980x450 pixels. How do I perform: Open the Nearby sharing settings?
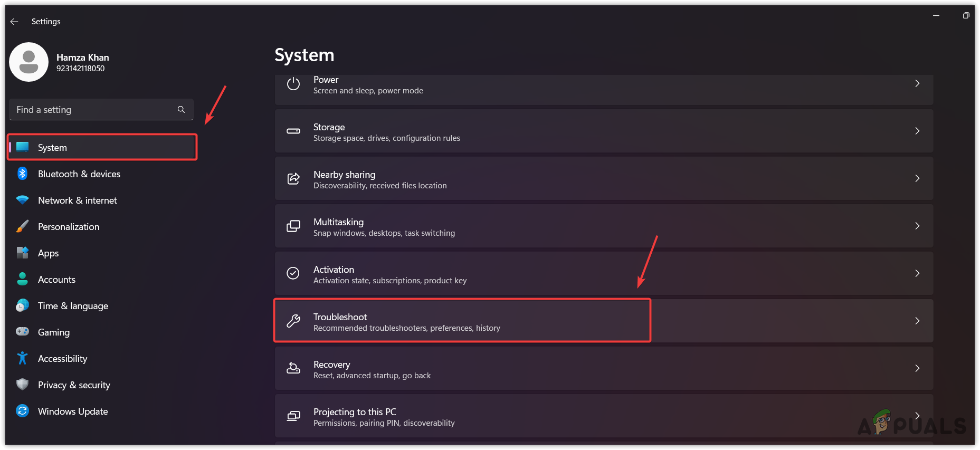[x=603, y=179]
